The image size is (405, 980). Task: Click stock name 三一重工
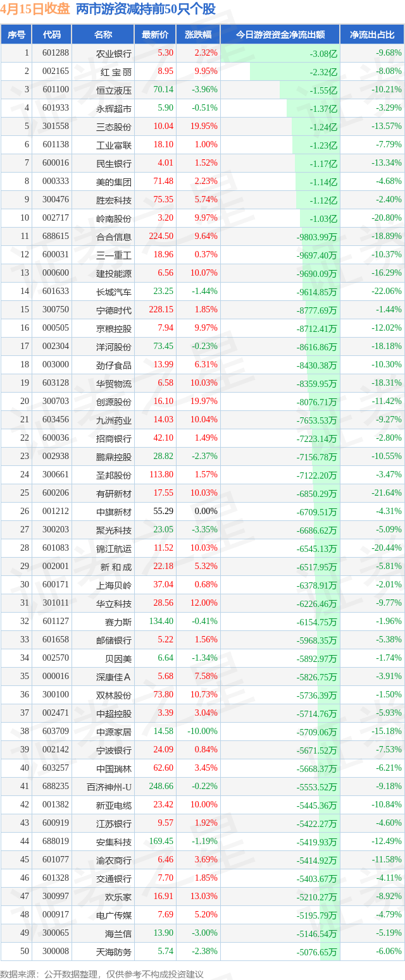tap(114, 255)
